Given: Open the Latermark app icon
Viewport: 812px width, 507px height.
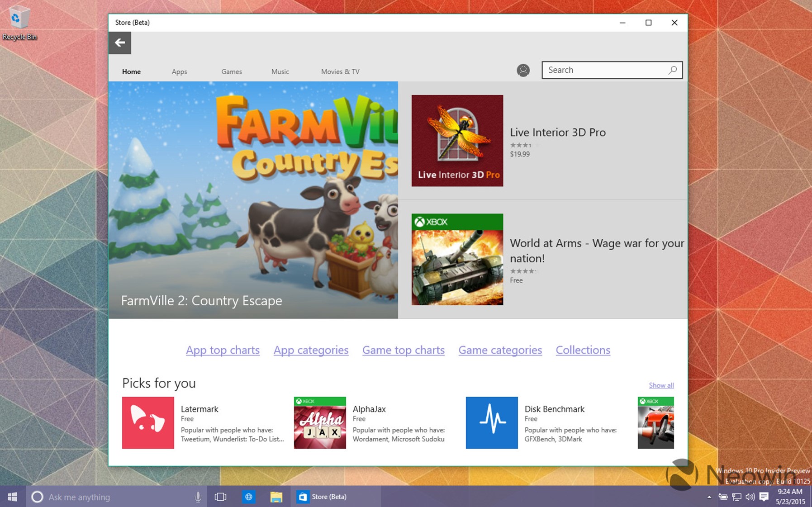Looking at the screenshot, I should click(148, 422).
